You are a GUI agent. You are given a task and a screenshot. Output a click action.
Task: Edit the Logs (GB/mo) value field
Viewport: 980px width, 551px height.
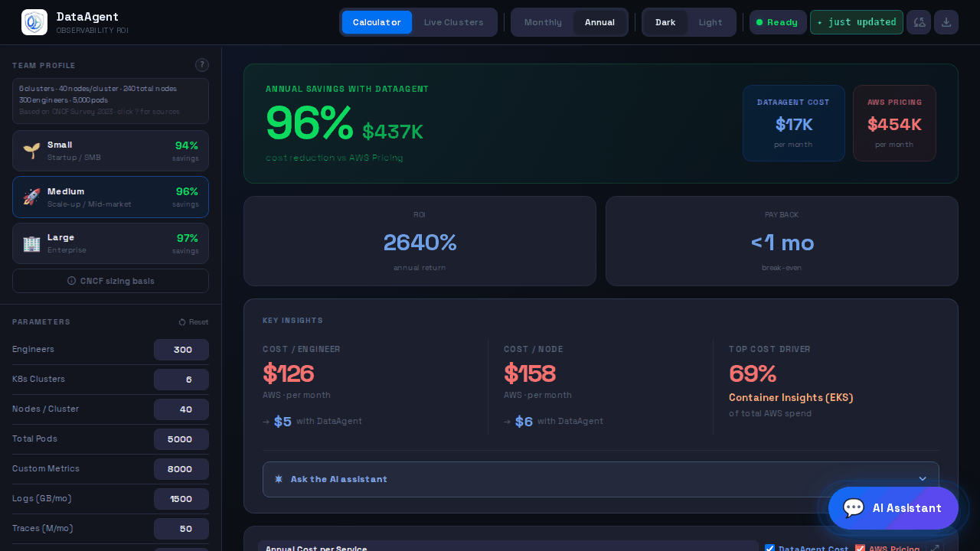[181, 499]
